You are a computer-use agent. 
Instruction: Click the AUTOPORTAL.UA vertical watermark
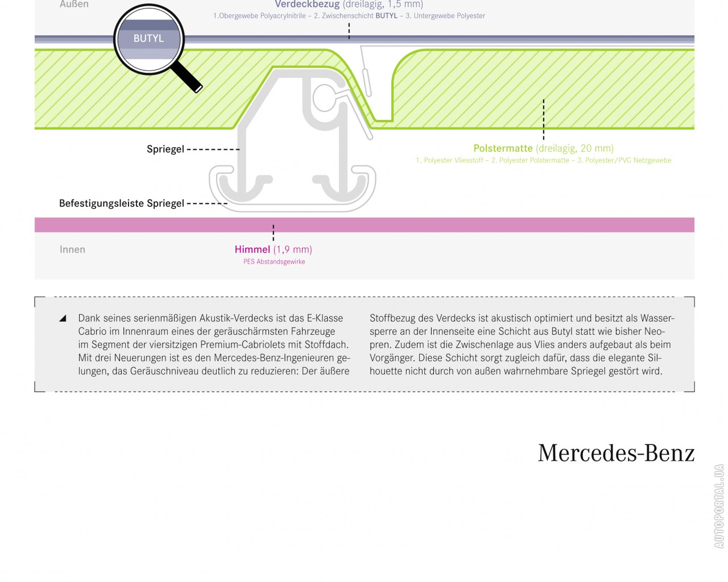tap(719, 506)
